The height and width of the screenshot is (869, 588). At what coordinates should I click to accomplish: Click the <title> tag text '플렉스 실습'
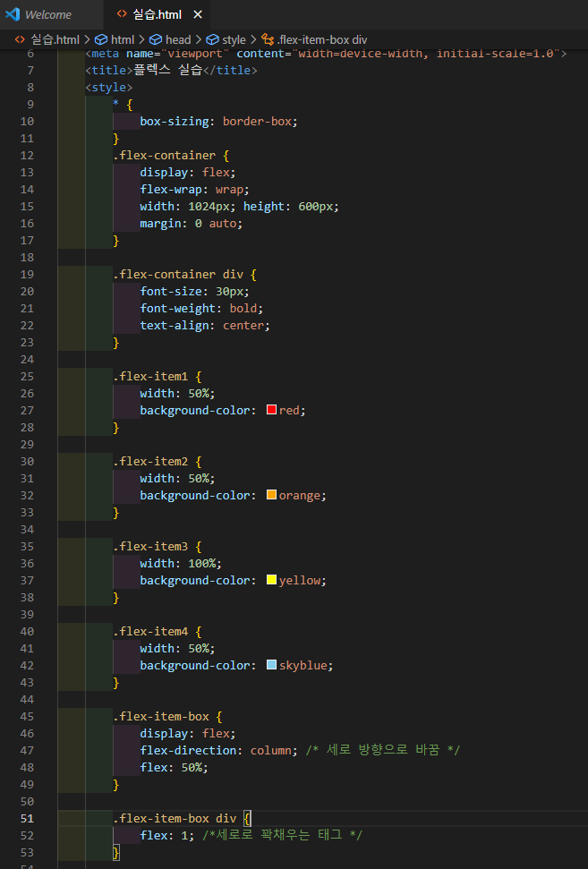[x=168, y=70]
